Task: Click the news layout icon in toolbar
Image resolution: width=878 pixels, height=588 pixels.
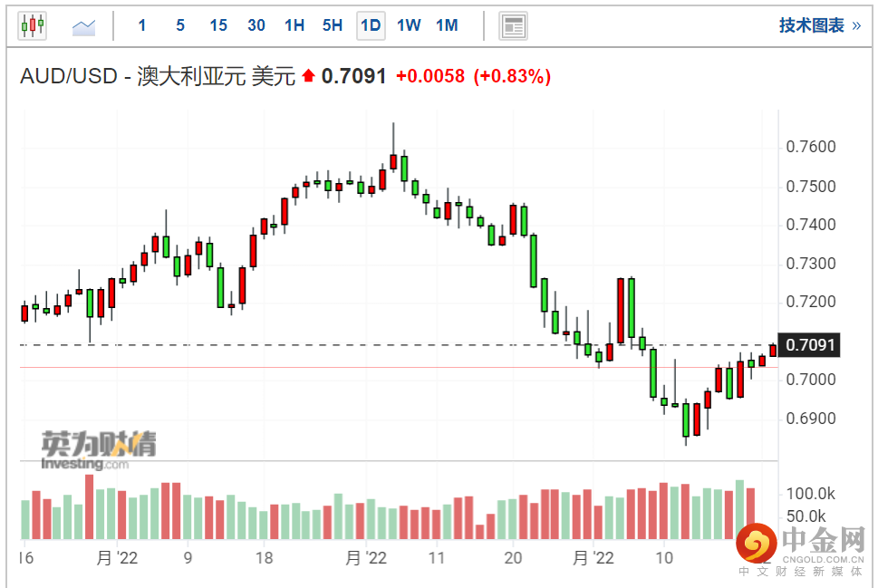Action: tap(514, 26)
